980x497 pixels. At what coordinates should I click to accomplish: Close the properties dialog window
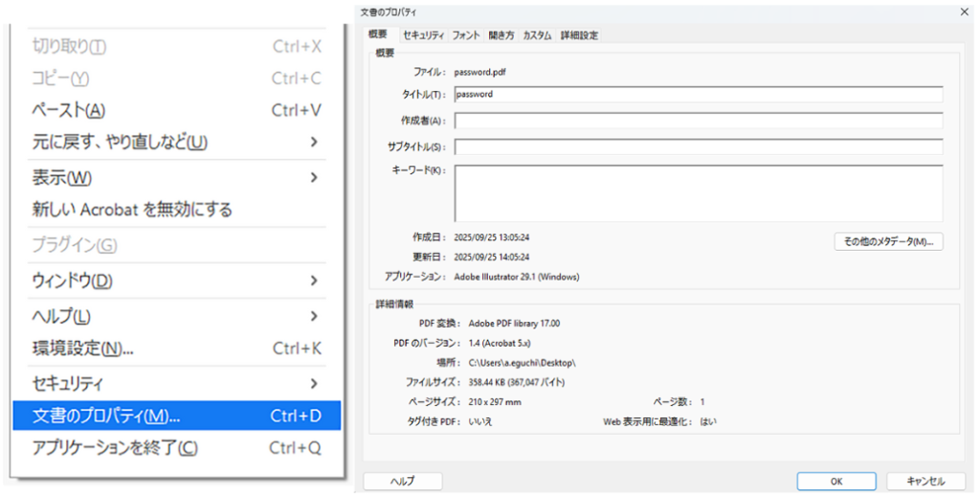pos(964,11)
